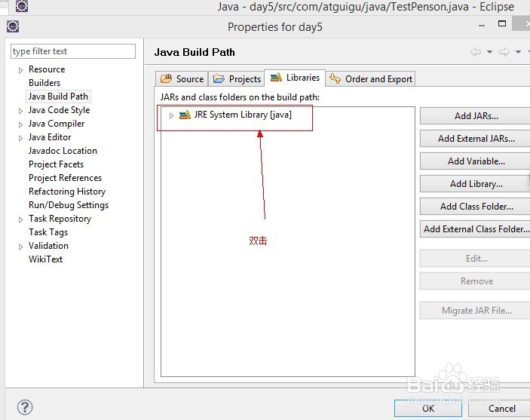The width and height of the screenshot is (530, 420).
Task: Select JRE System Library [java] entry
Action: tap(243, 115)
